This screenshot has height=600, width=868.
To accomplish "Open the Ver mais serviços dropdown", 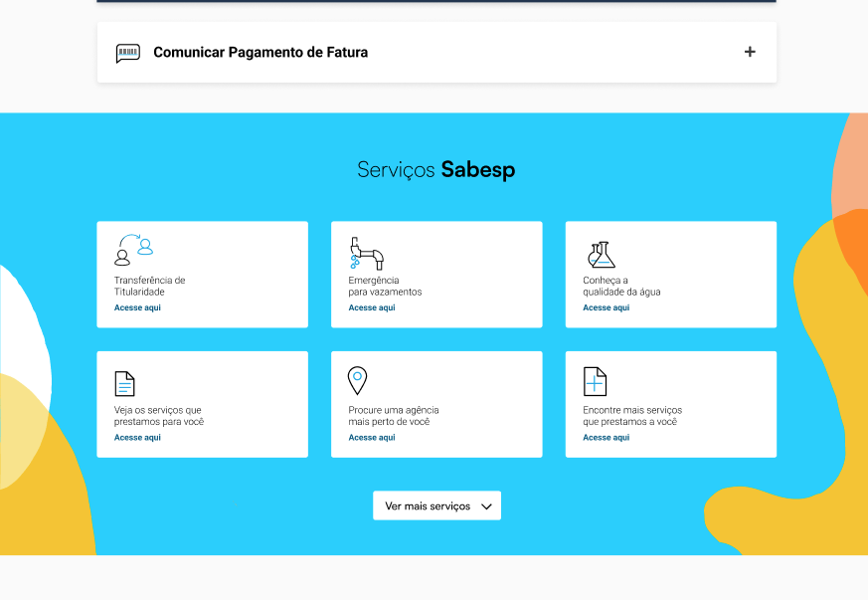I will (429, 505).
